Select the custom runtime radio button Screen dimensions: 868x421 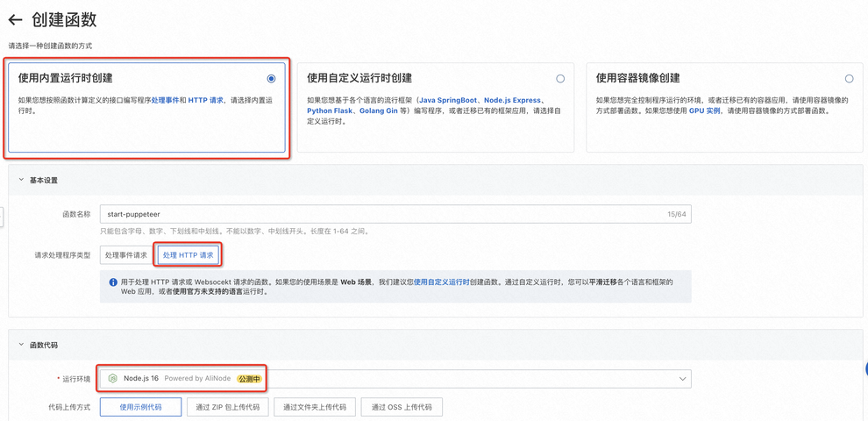(x=560, y=79)
